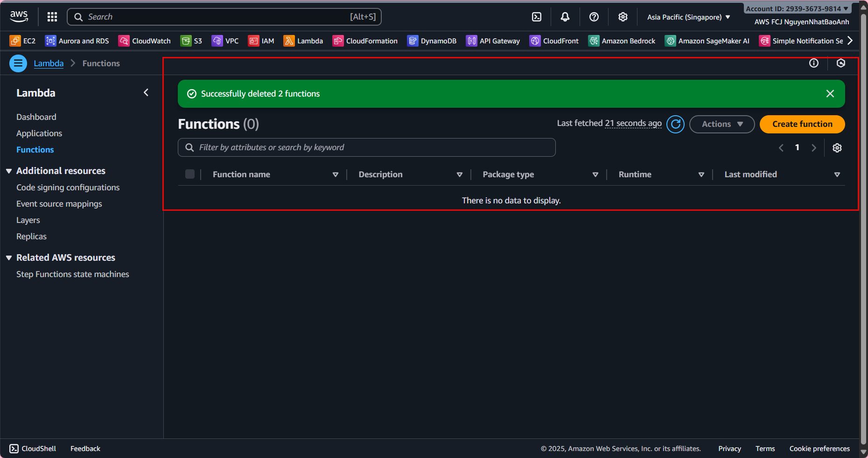The width and height of the screenshot is (868, 458).
Task: Launch CloudShell from the top bar icon
Action: coord(537,17)
